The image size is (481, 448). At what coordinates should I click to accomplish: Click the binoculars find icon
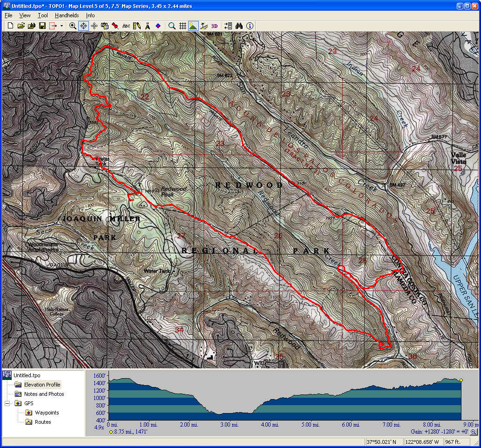pos(239,26)
